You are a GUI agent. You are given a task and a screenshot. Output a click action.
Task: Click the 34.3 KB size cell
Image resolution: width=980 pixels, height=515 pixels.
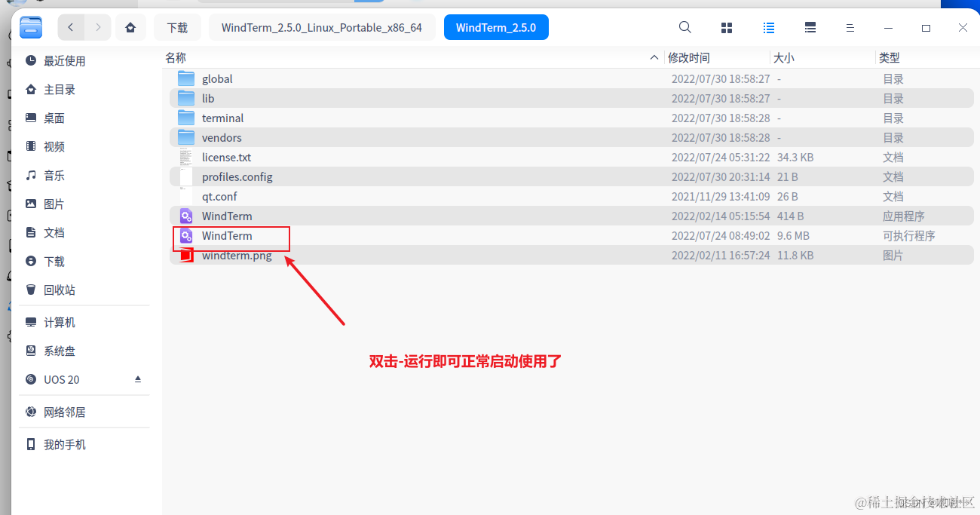pyautogui.click(x=795, y=158)
